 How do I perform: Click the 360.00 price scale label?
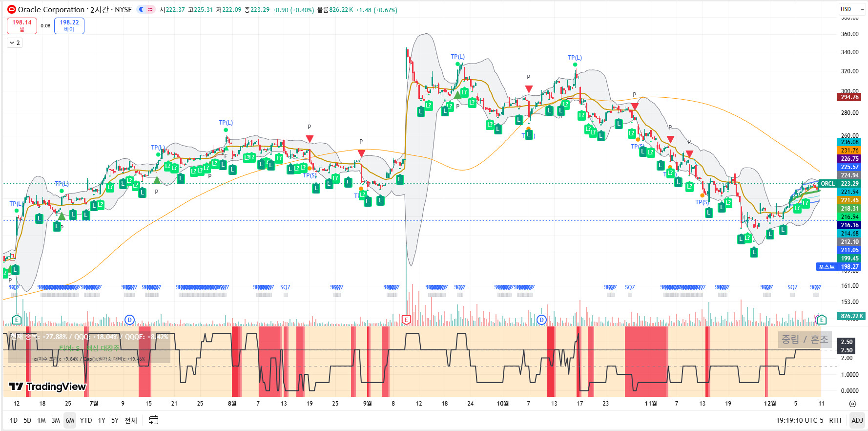pos(849,34)
